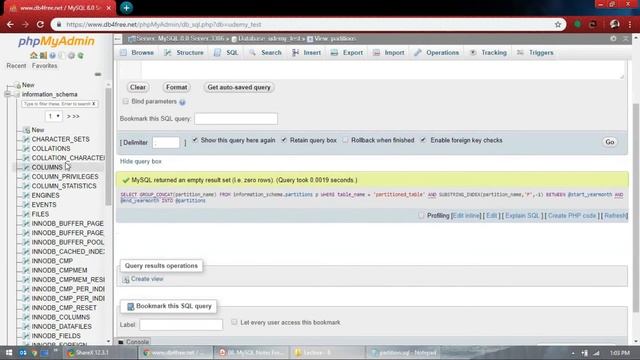
Task: Click the Operations wrench icon
Action: 418,53
